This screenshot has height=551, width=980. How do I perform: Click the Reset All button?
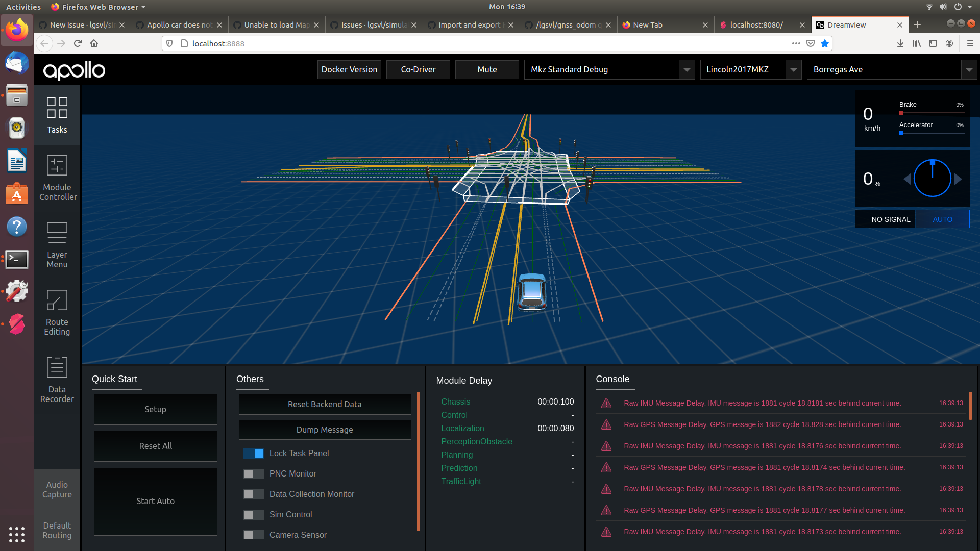click(156, 446)
